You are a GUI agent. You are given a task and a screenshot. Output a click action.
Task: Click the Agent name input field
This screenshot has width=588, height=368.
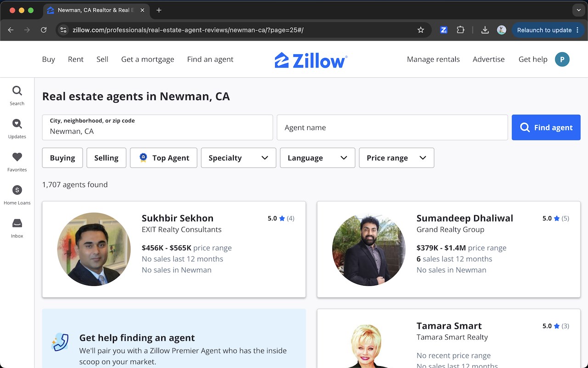click(392, 127)
